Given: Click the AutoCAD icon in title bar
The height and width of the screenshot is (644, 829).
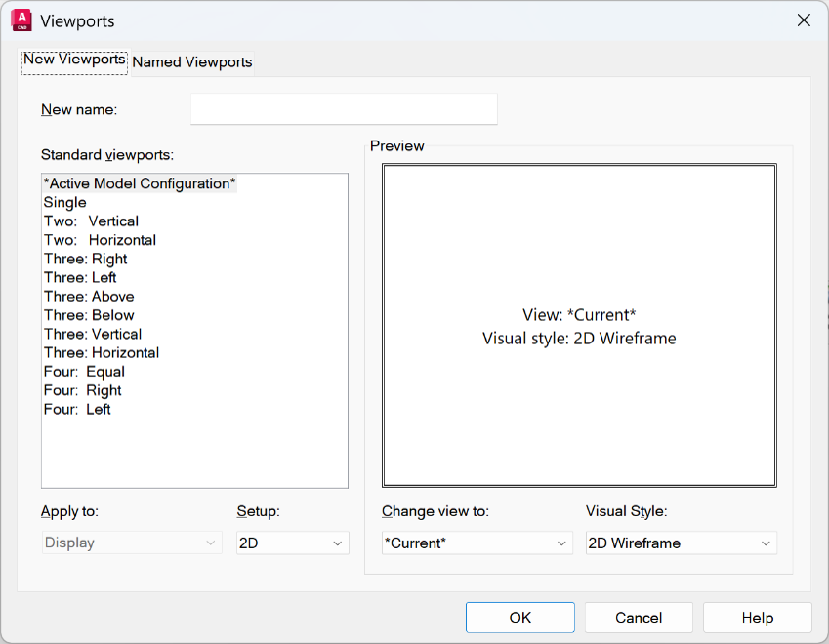Looking at the screenshot, I should point(21,20).
